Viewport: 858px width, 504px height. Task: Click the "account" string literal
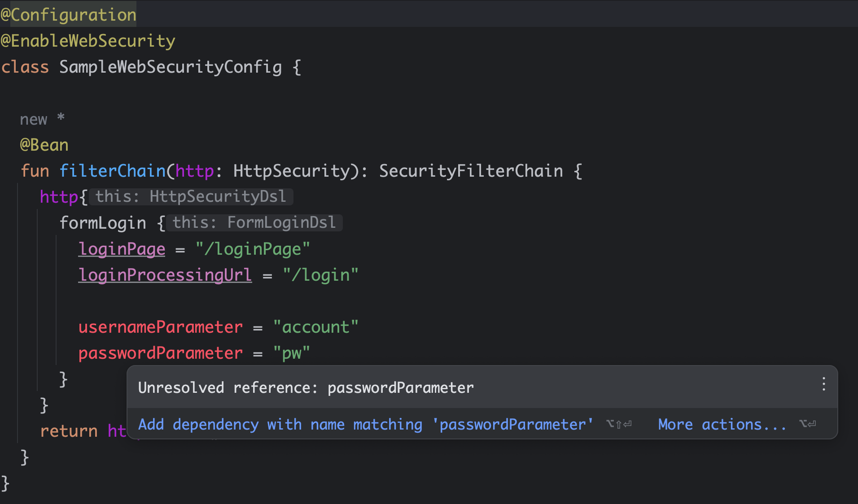click(x=315, y=327)
